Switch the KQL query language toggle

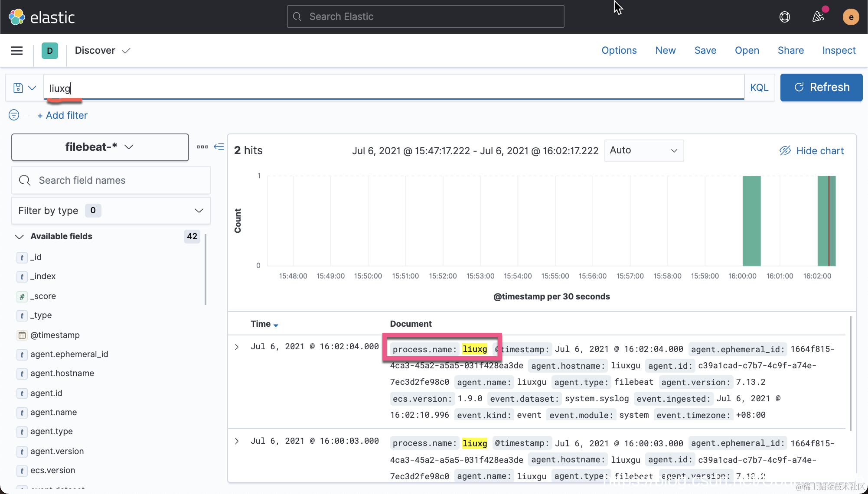(759, 88)
